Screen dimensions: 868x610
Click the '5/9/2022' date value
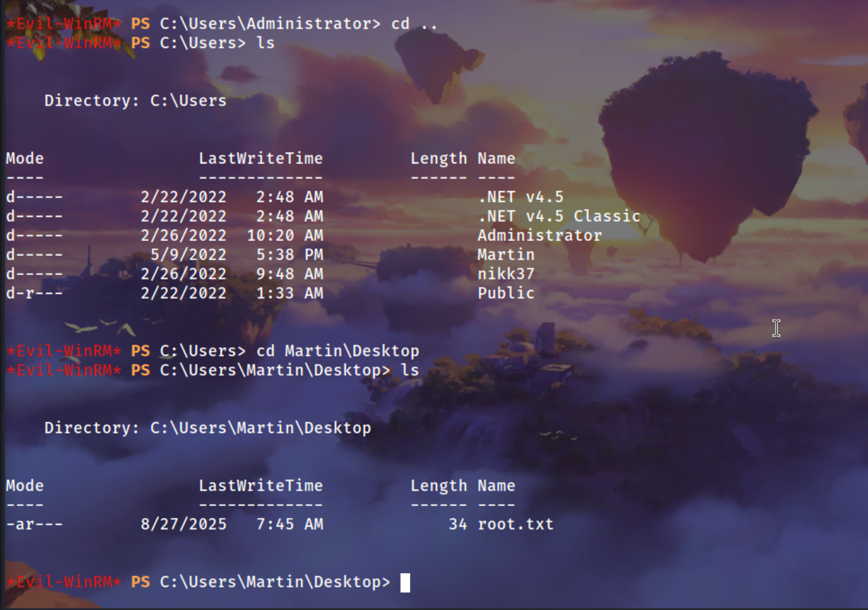pyautogui.click(x=188, y=254)
